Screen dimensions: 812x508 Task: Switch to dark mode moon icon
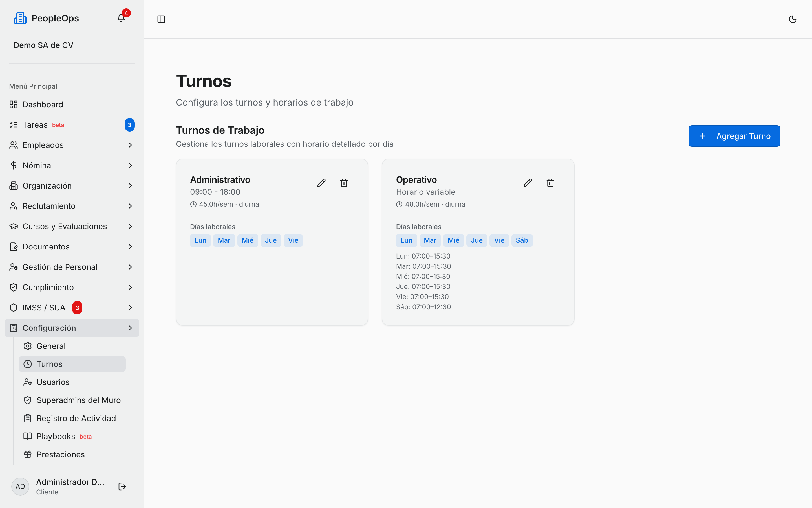[x=793, y=19]
